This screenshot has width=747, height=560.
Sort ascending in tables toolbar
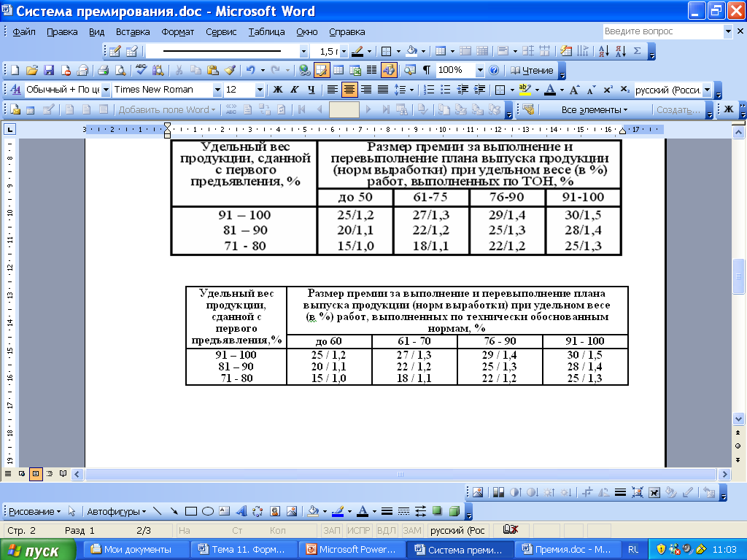click(603, 51)
